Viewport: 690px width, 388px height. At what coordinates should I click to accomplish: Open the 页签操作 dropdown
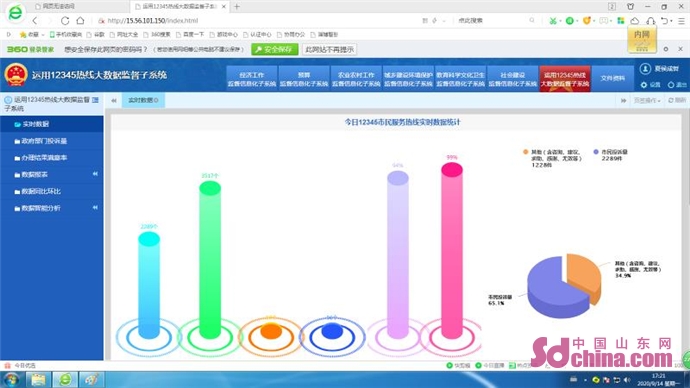click(x=647, y=100)
